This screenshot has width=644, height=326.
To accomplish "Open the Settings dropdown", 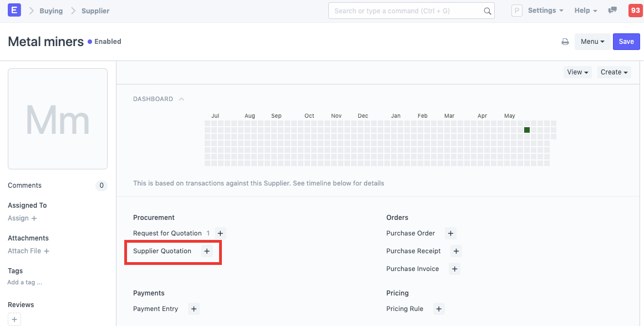I will click(x=545, y=11).
